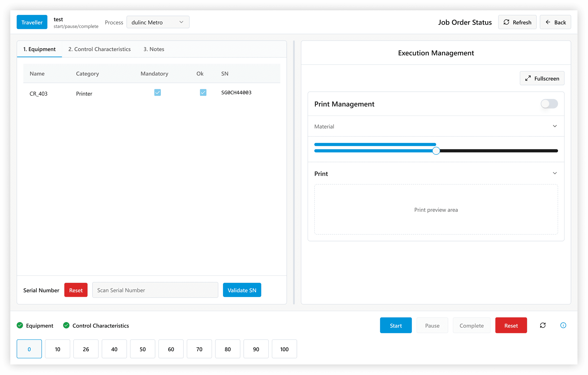Uncheck the Mandatory checkbox for CR_403
Image resolution: width=588 pixels, height=375 pixels.
pyautogui.click(x=157, y=92)
